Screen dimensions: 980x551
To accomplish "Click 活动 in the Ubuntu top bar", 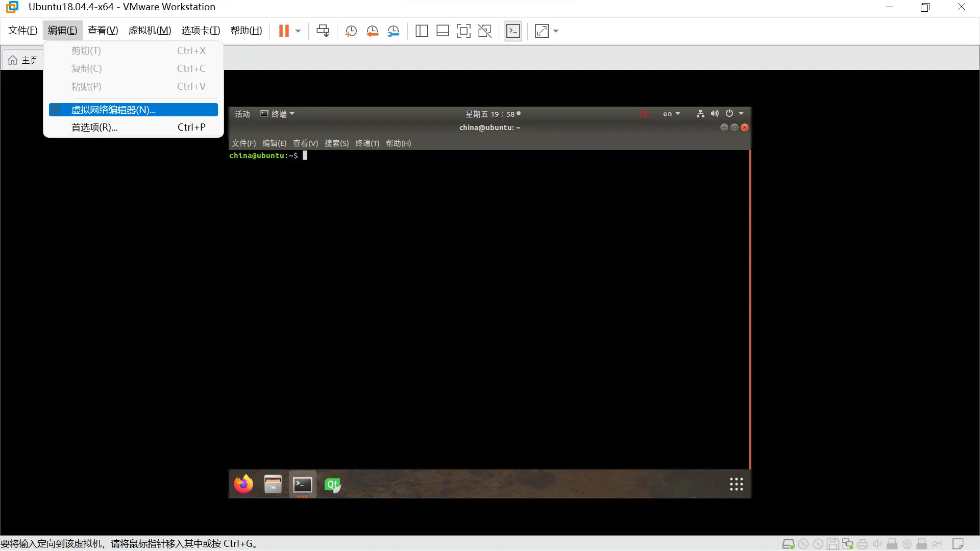I will point(242,114).
